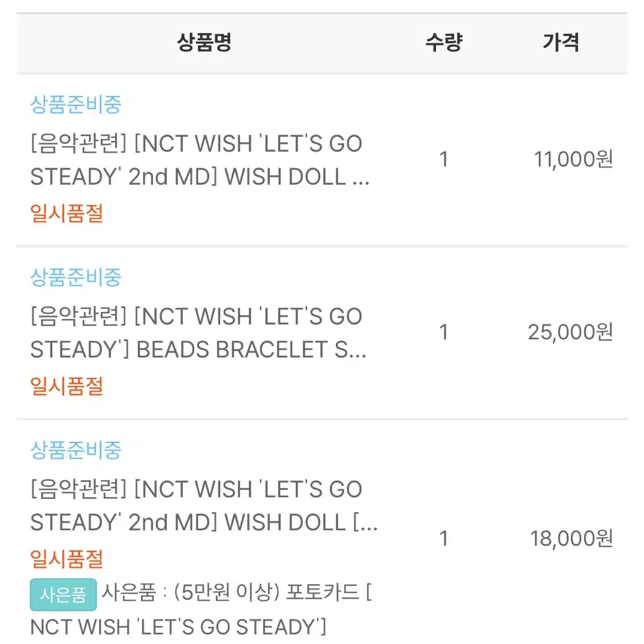Click 일시품절 label under first item

pyautogui.click(x=67, y=213)
